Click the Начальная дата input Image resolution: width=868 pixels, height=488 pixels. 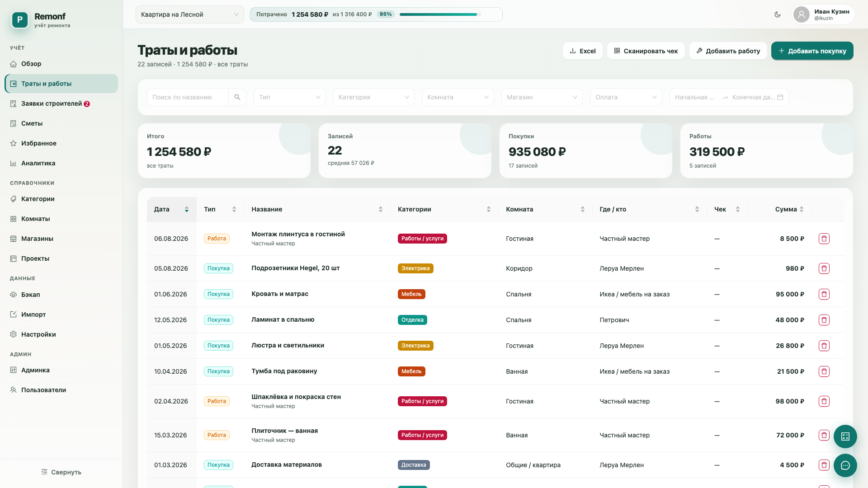point(695,97)
